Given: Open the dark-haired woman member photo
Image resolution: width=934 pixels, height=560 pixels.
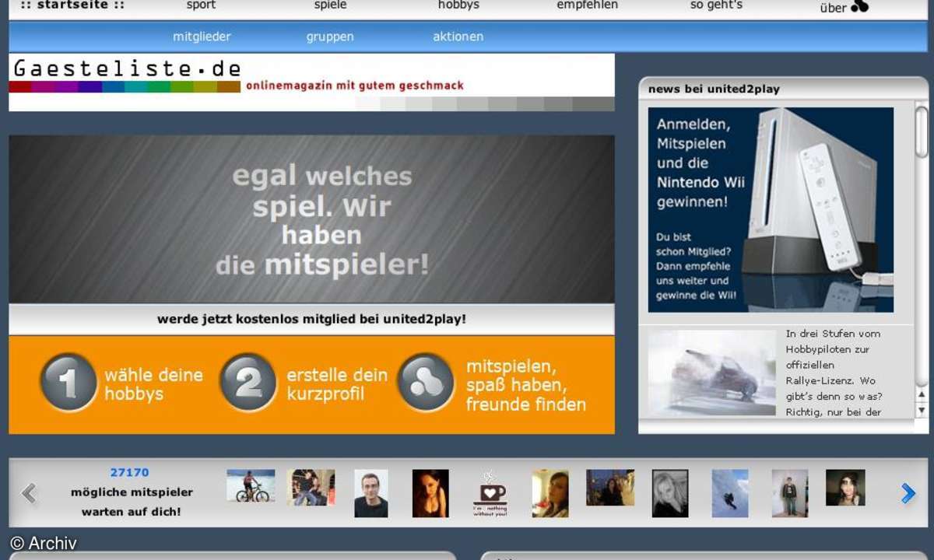Looking at the screenshot, I should (x=430, y=493).
